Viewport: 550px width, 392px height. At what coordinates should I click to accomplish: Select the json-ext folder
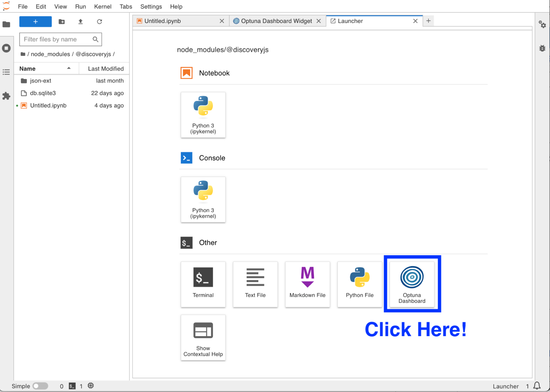coord(72,81)
